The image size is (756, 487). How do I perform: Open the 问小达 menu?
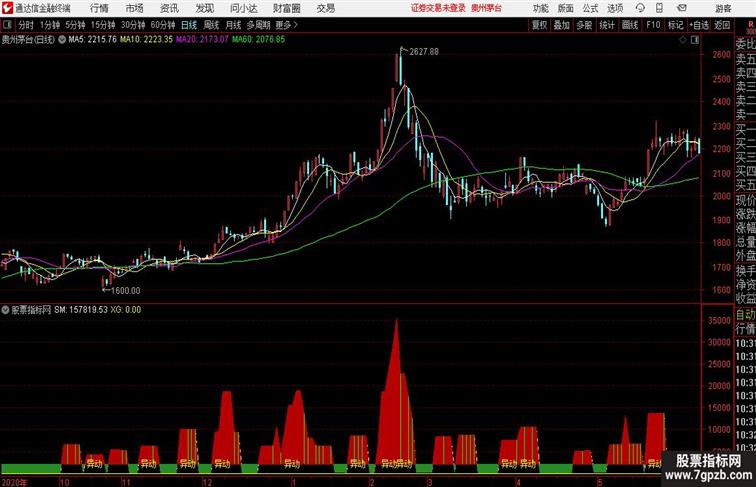243,8
